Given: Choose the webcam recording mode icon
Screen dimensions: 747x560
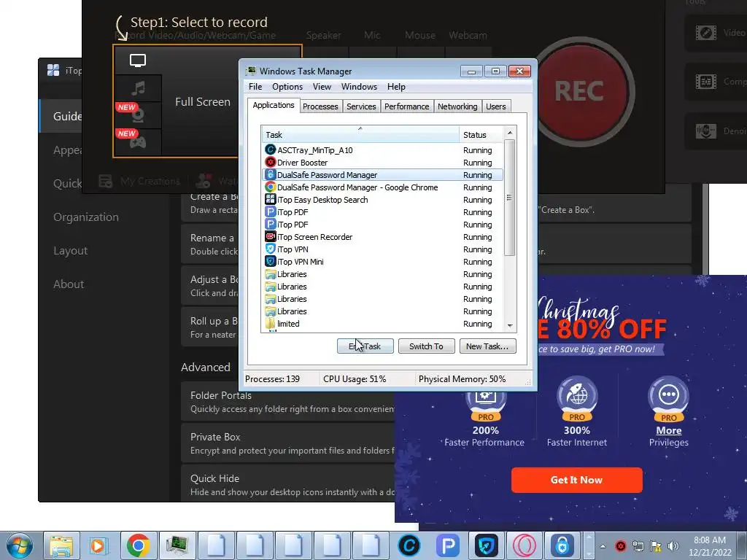Looking at the screenshot, I should pyautogui.click(x=138, y=114).
